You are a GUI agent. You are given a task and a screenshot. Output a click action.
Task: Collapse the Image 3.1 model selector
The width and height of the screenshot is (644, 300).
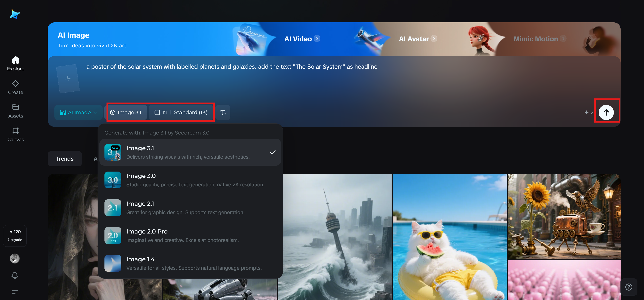(126, 113)
